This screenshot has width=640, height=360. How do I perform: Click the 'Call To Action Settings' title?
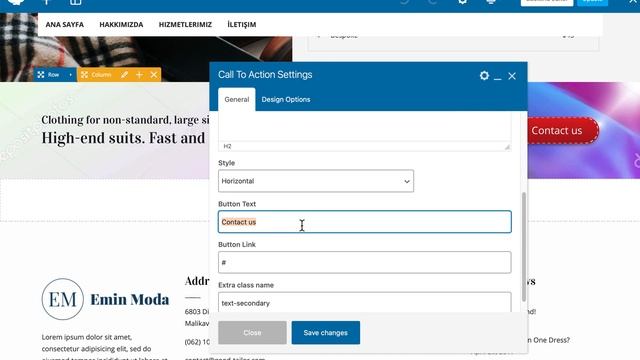pos(265,75)
